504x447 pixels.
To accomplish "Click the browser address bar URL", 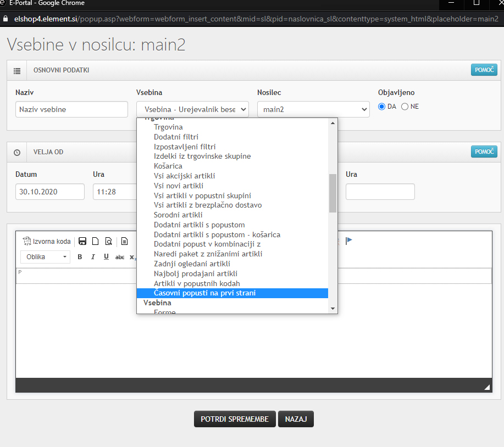I will [x=256, y=19].
